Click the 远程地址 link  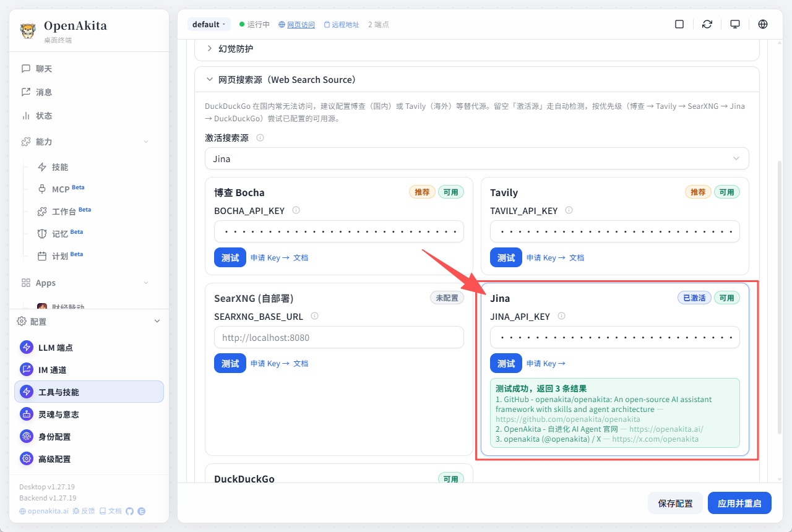point(342,25)
